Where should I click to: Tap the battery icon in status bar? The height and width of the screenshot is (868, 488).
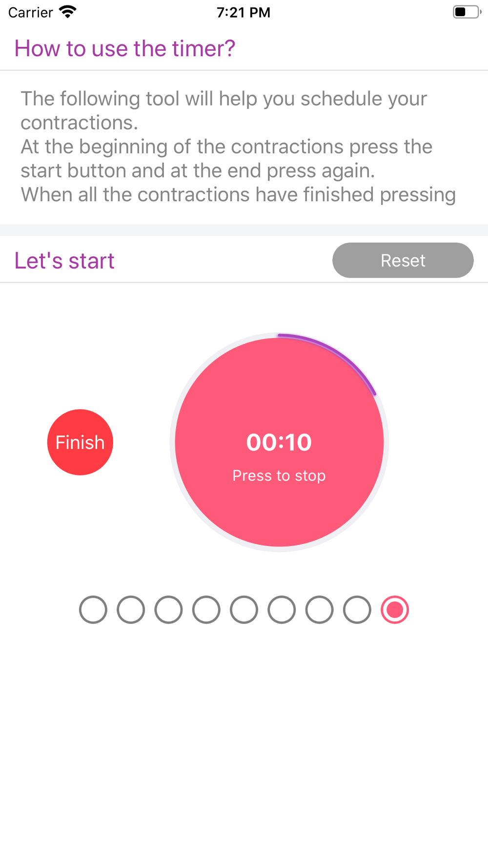[467, 12]
